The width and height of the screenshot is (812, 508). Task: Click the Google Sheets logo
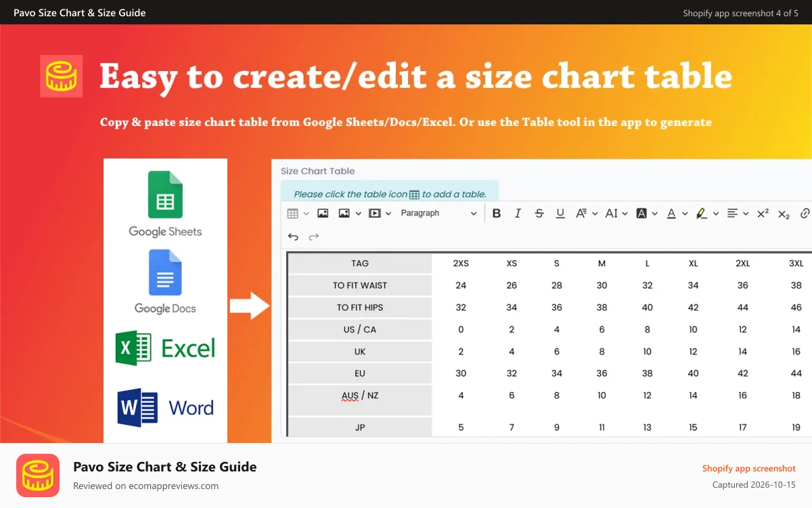pos(166,204)
